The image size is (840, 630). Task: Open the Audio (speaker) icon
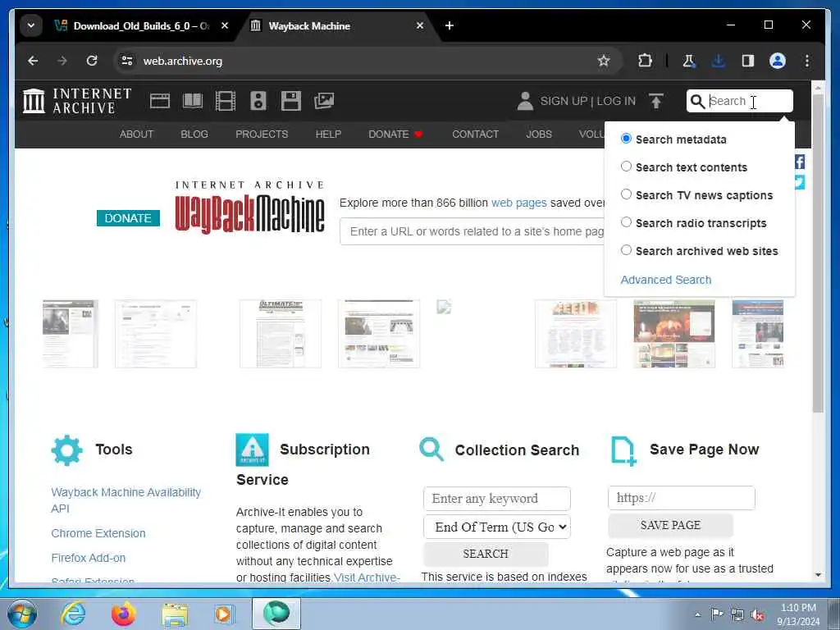coord(258,101)
